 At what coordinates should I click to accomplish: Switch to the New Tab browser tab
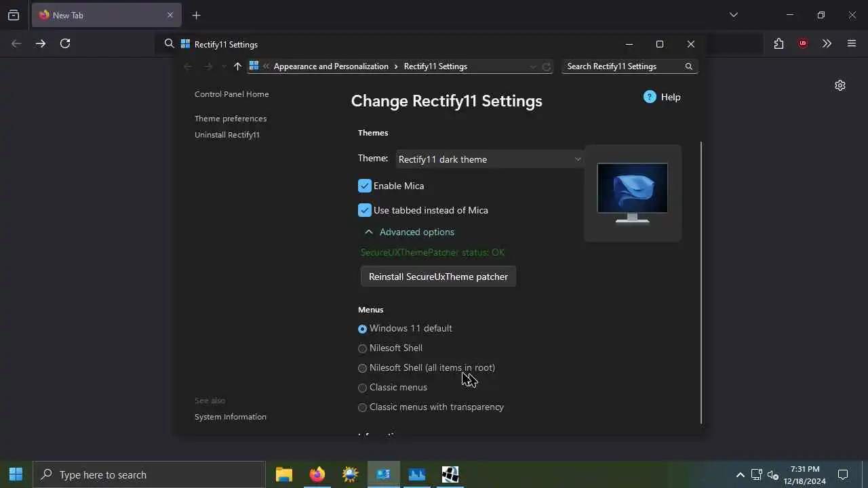coord(106,15)
